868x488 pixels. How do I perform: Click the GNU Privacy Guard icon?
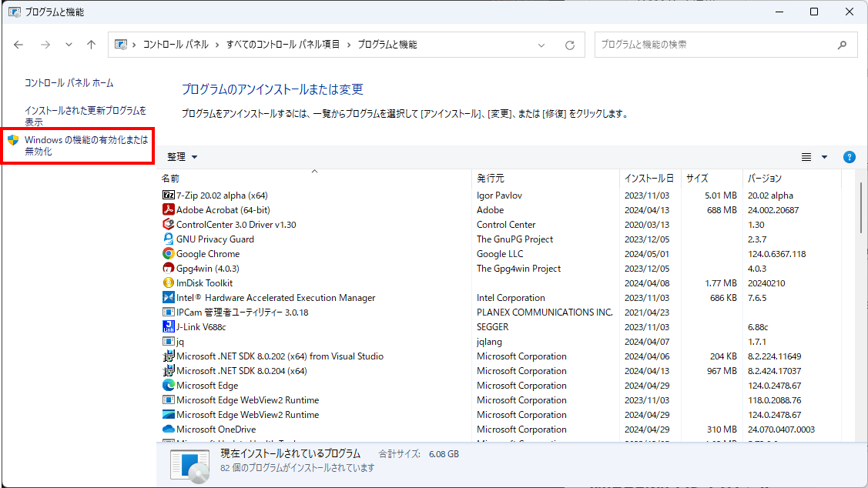click(x=168, y=239)
